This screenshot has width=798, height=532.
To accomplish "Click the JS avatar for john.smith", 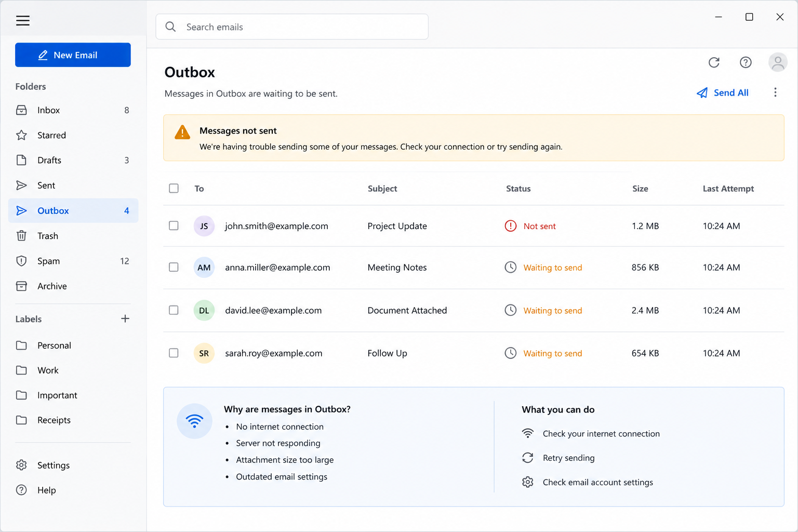I will 204,226.
